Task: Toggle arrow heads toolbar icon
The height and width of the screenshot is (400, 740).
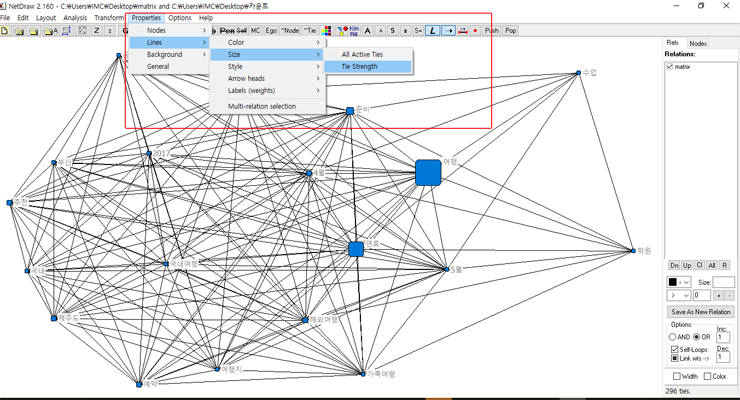Action: point(449,31)
